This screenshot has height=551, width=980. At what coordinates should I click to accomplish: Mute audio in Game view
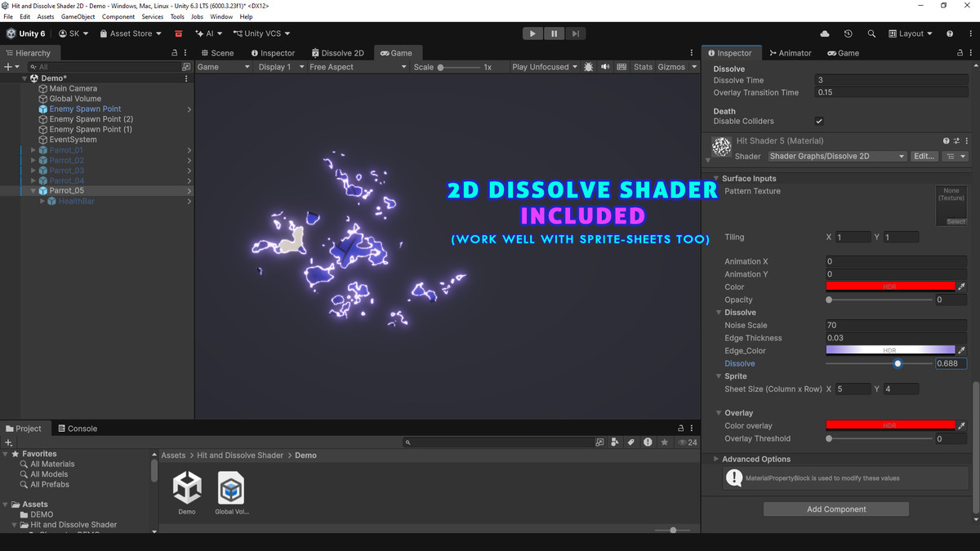[605, 67]
